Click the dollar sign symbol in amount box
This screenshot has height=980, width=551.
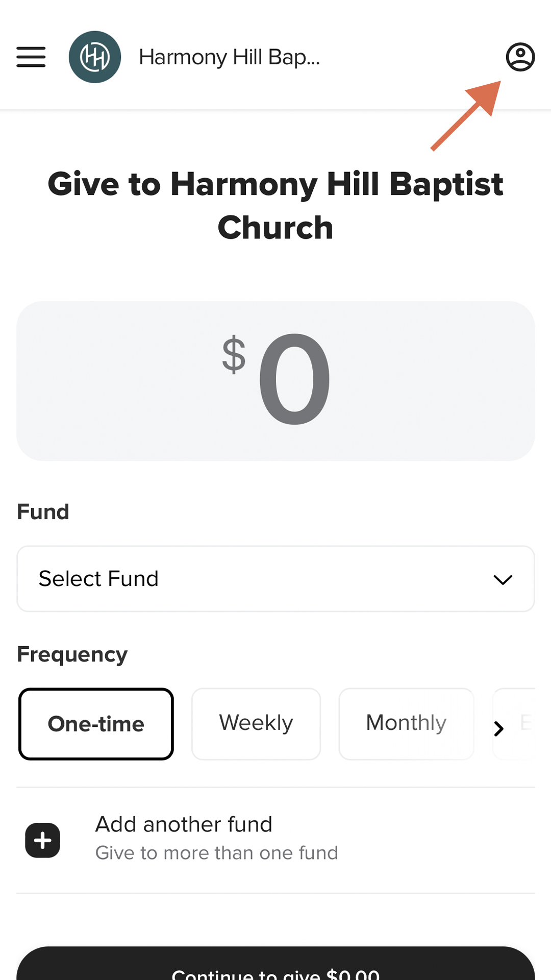coord(234,355)
